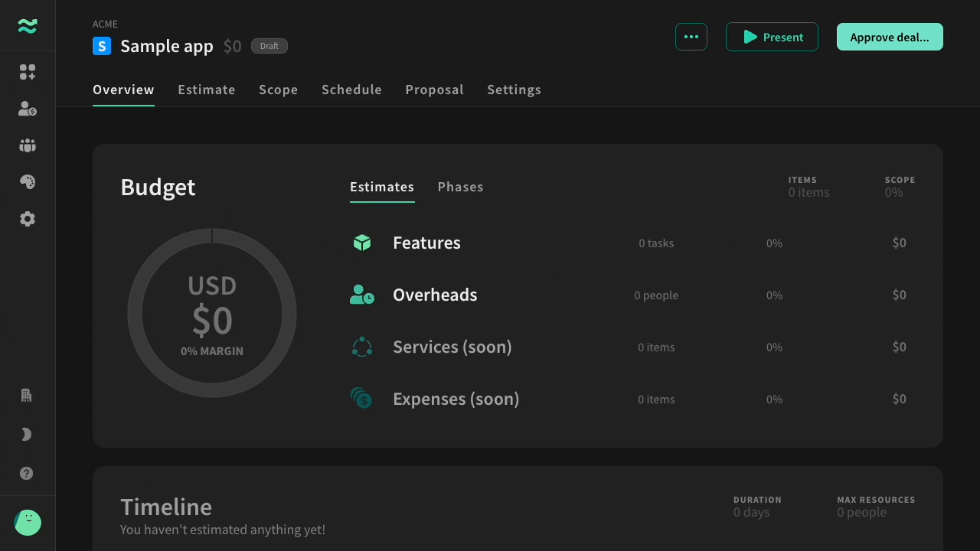Switch to the Scope tab

coord(279,90)
